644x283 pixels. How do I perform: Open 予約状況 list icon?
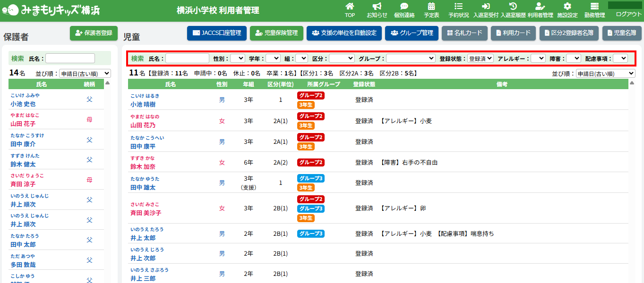tap(458, 7)
